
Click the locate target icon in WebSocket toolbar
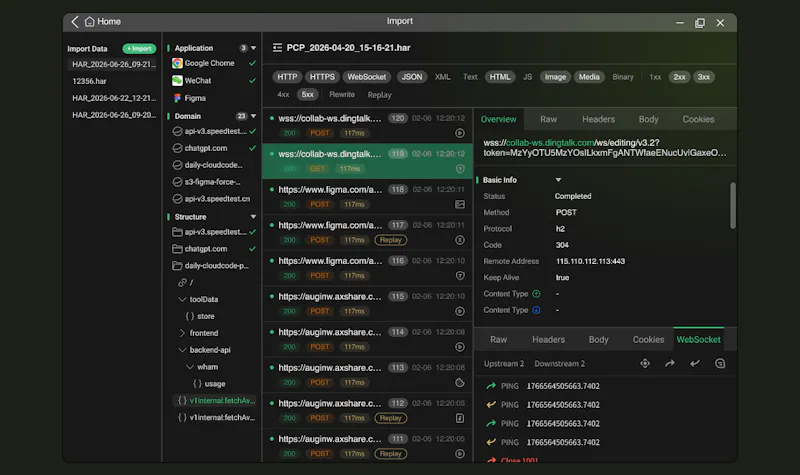click(x=645, y=363)
